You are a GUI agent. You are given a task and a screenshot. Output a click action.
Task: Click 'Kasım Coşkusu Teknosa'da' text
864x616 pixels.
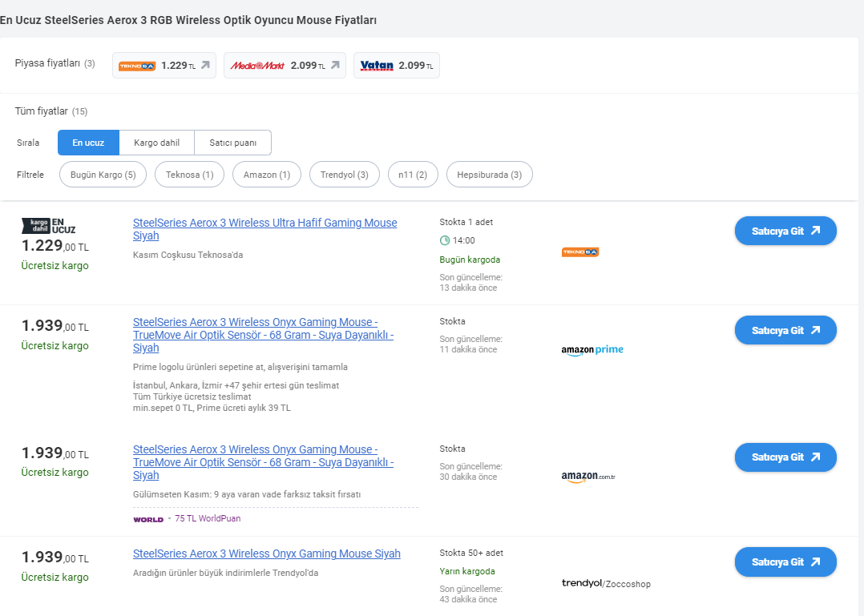tap(188, 255)
